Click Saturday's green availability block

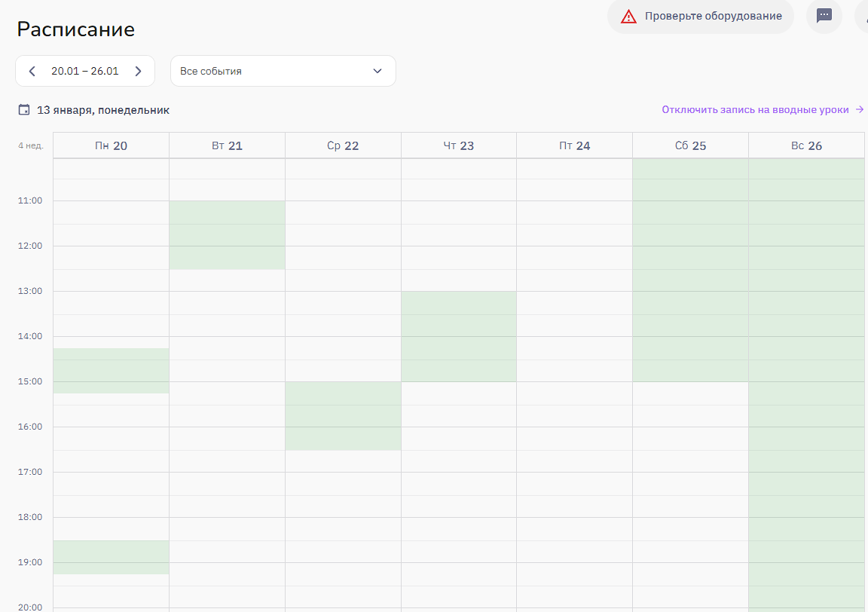pyautogui.click(x=690, y=270)
